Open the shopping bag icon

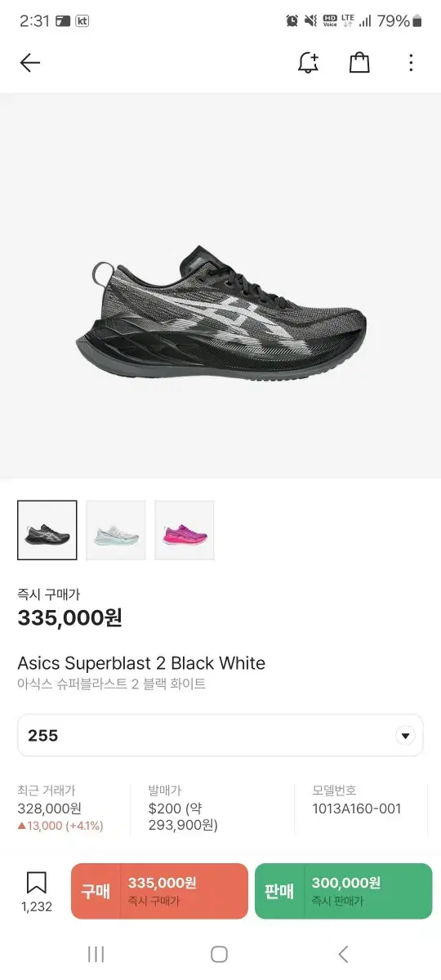[x=359, y=63]
